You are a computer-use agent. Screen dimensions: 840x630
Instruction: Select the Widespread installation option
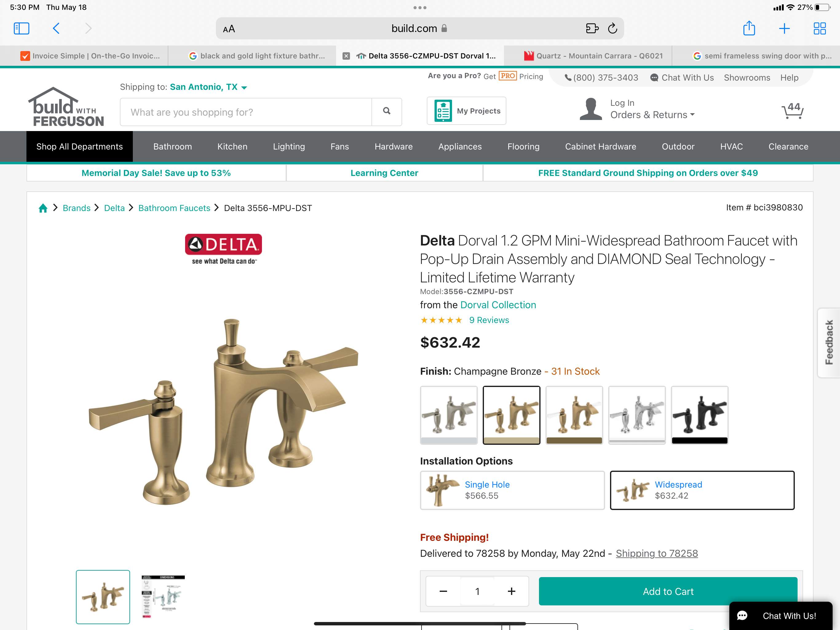click(702, 490)
